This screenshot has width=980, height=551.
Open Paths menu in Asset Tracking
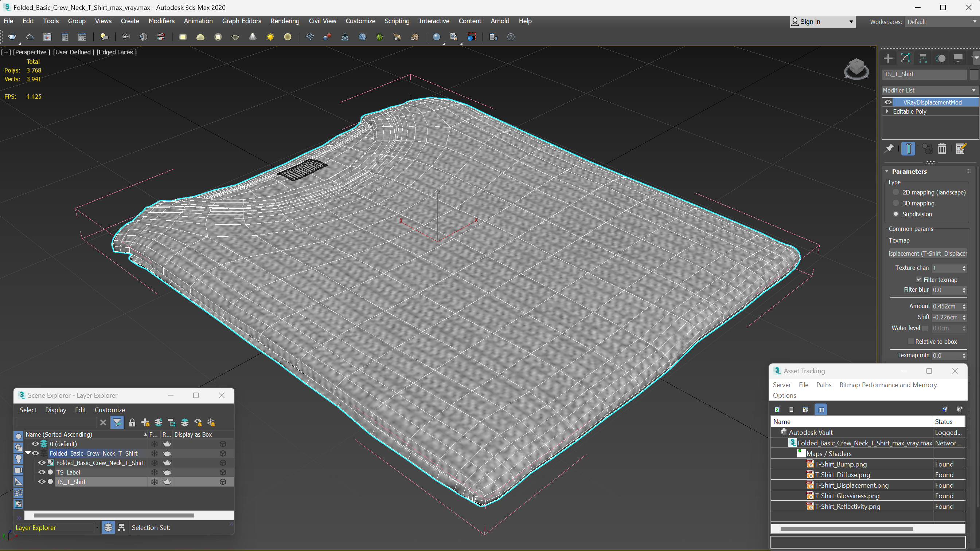[x=824, y=385]
